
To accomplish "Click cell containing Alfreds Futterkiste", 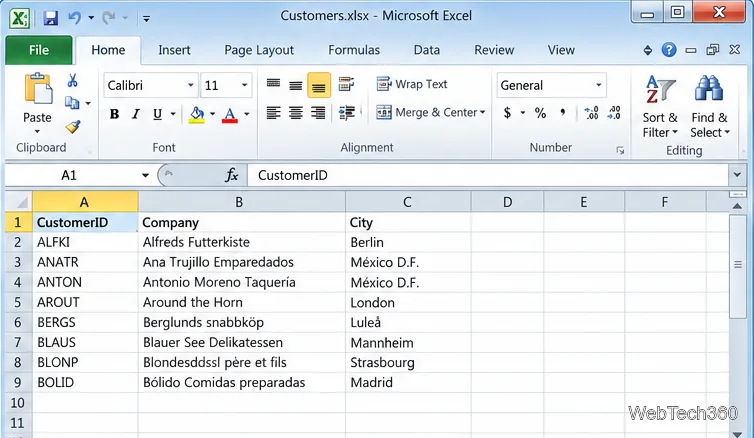I will click(x=241, y=242).
